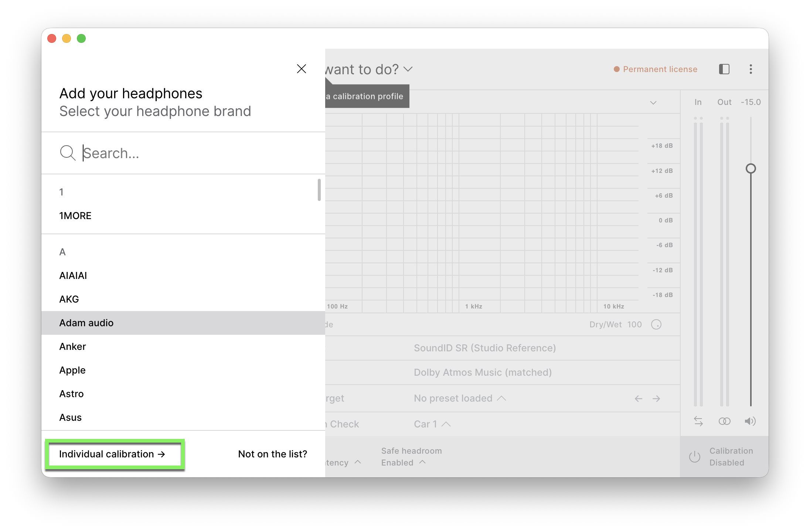This screenshot has width=810, height=532.
Task: Click the -15.0 output gain value
Action: point(751,102)
